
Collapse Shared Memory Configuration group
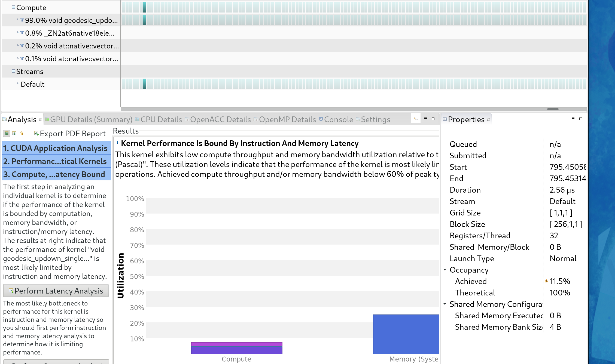[445, 304]
